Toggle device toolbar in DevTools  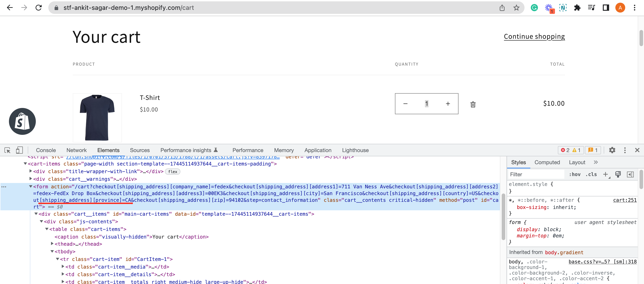pos(19,150)
